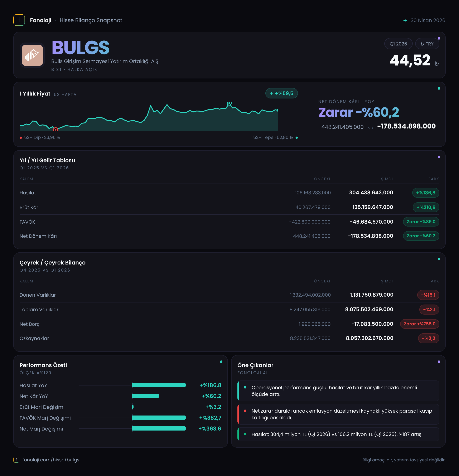Click the share price "44,52"
The image size is (459, 476).
[410, 60]
